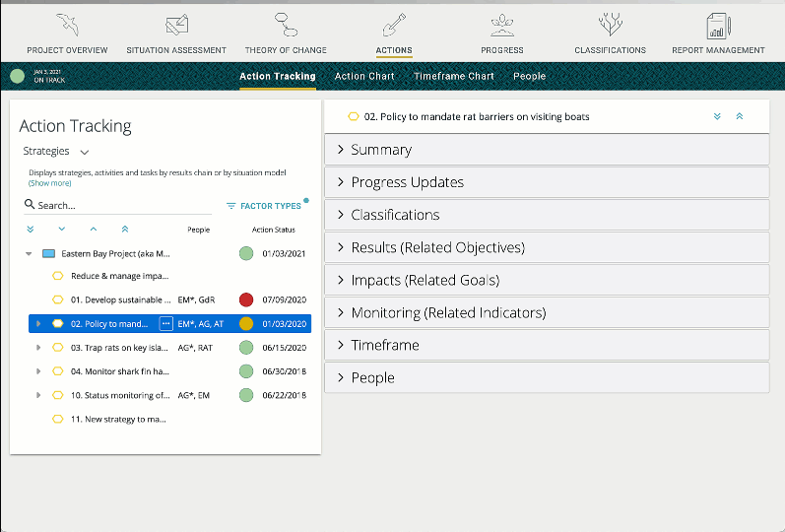785x532 pixels.
Task: Switch to the Action Chart tab
Action: coord(364,76)
